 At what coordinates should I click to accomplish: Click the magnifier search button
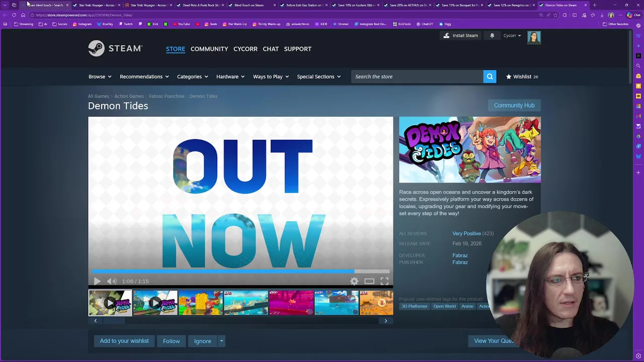[x=490, y=76]
